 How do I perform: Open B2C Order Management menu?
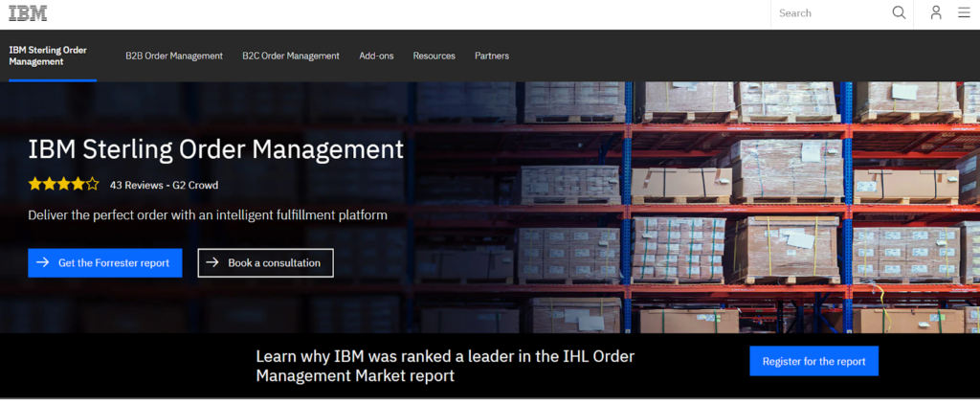point(291,56)
